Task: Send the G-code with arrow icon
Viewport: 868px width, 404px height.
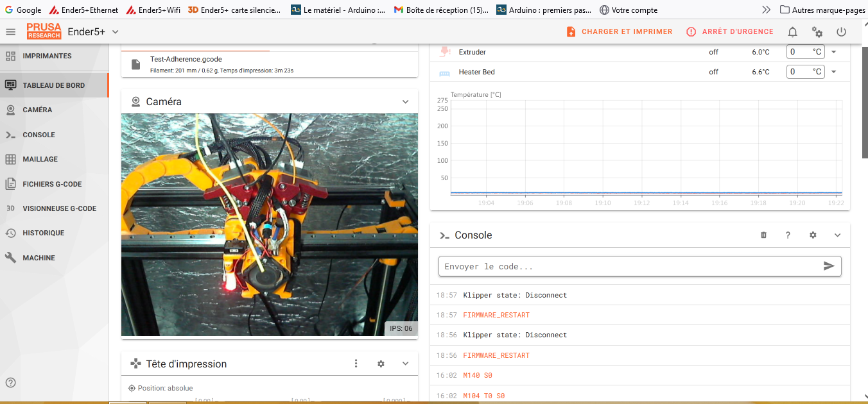Action: [x=829, y=266]
